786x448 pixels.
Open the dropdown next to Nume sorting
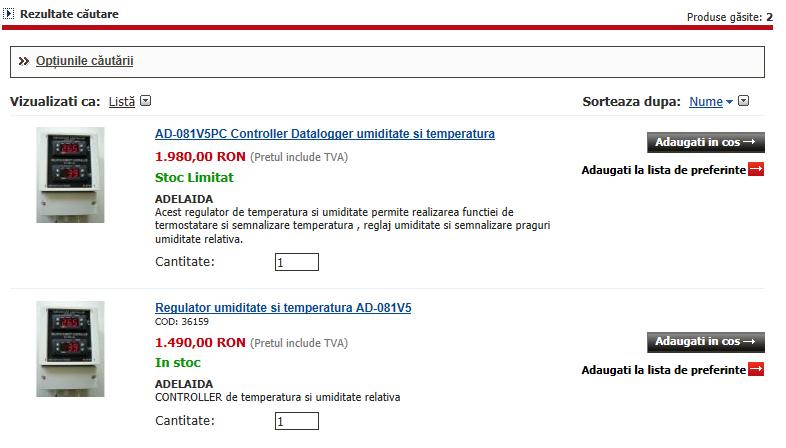tap(744, 101)
